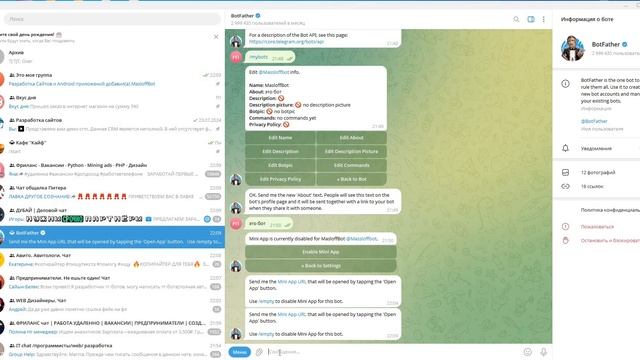This screenshot has height=360, width=640.
Task: Select the BotFather chat in the list
Action: coord(112,237)
